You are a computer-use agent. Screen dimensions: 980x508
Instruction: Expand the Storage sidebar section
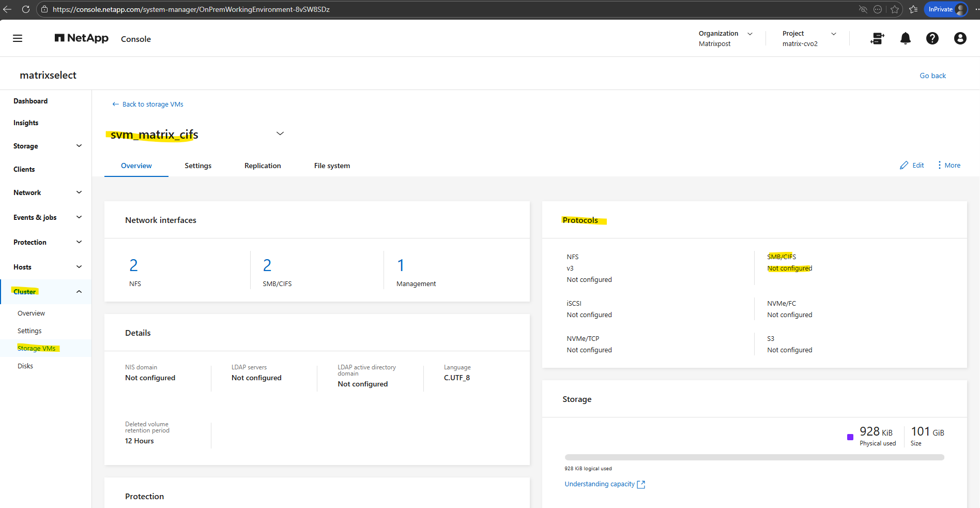(79, 146)
